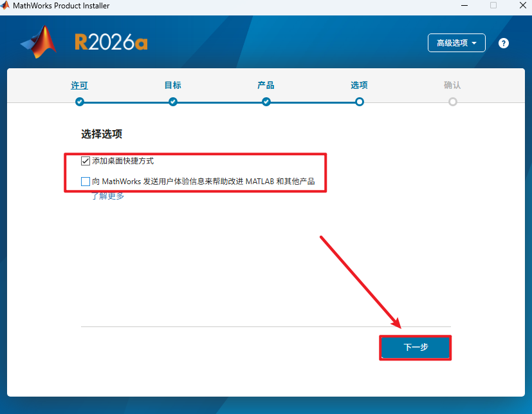Click the MATLAB icon in title bar
The height and width of the screenshot is (414, 532).
pos(5,5)
